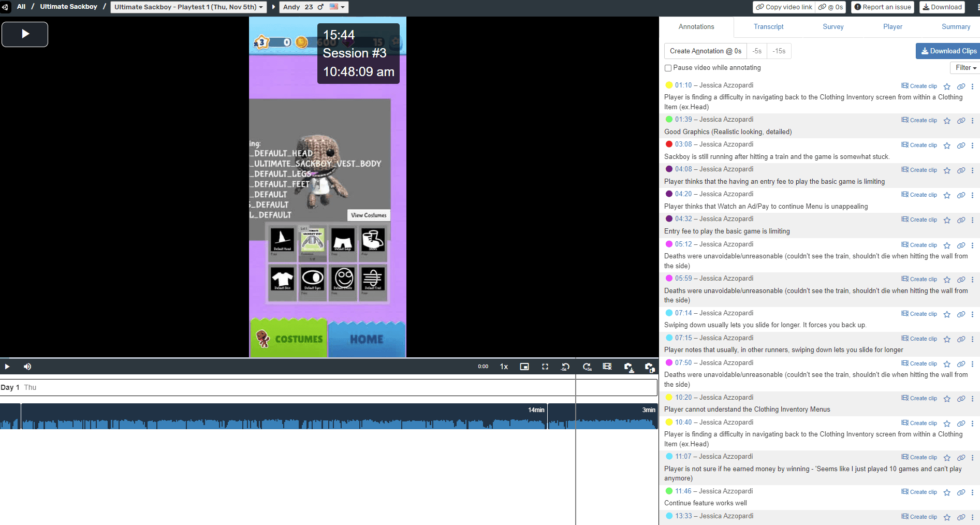Create clip for 04:32 annotation
Screen dimensions: 980x525
[x=919, y=220]
